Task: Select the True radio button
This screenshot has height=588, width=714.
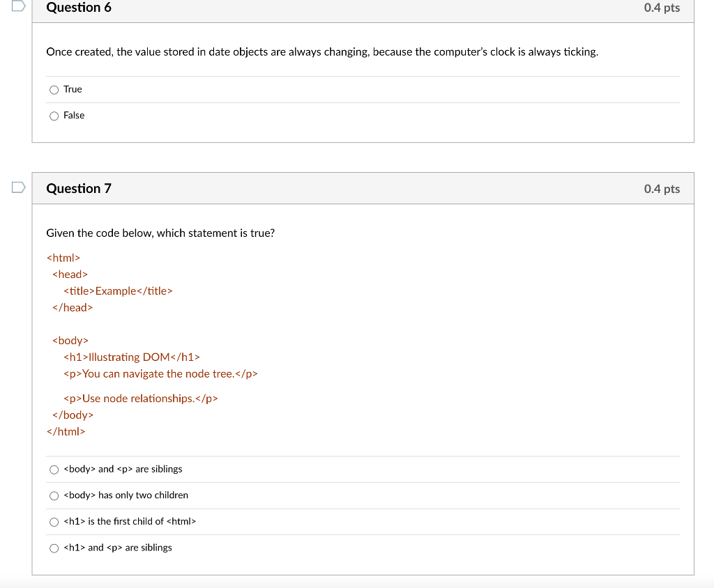Action: click(x=54, y=90)
